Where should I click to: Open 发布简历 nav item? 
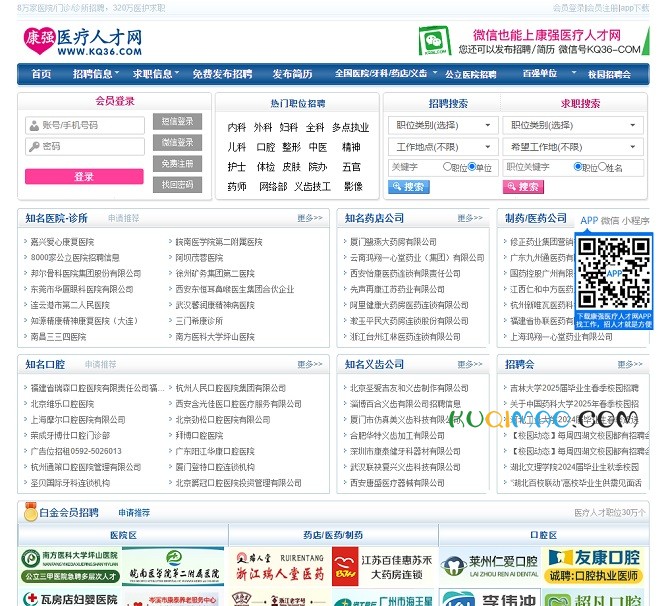point(292,74)
